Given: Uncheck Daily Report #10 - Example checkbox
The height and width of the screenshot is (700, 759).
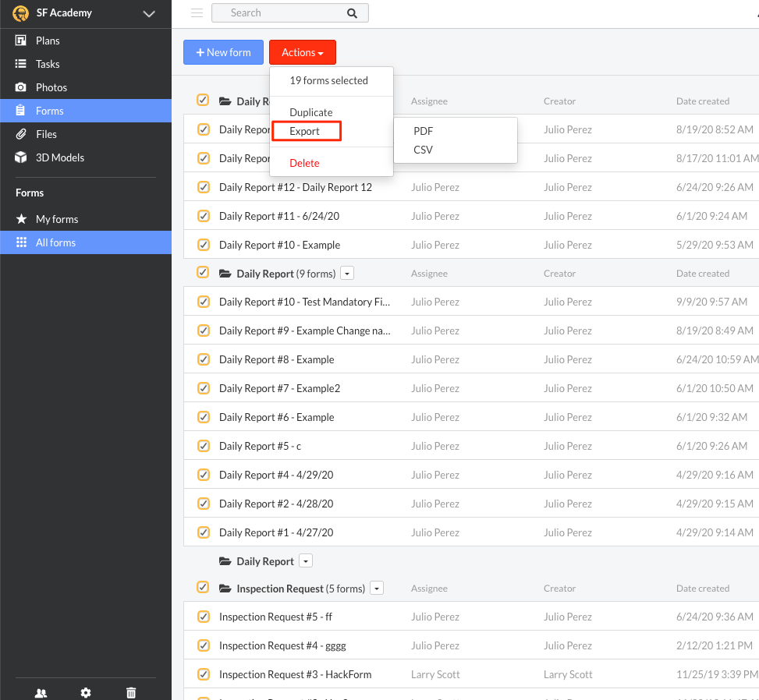Looking at the screenshot, I should tap(204, 245).
